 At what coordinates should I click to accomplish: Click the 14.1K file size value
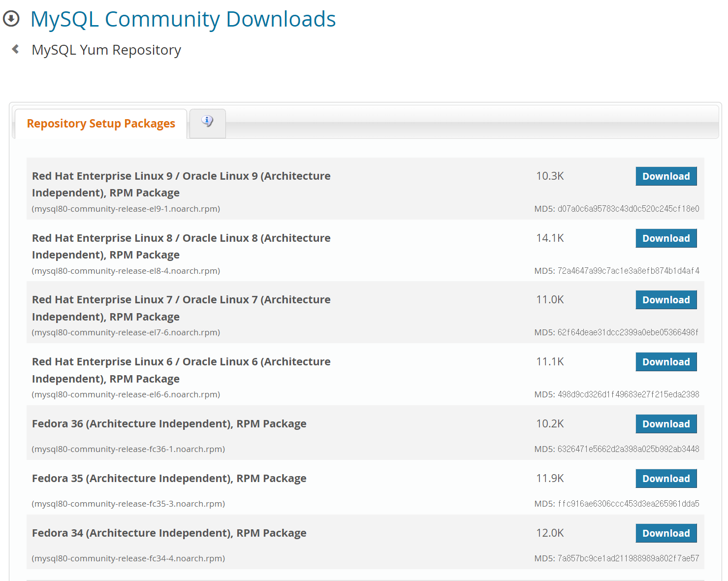tap(550, 238)
